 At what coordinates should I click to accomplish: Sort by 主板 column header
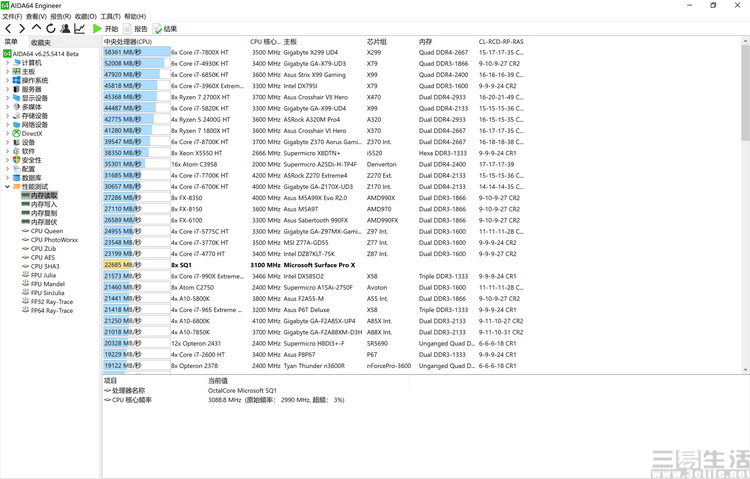(323, 42)
